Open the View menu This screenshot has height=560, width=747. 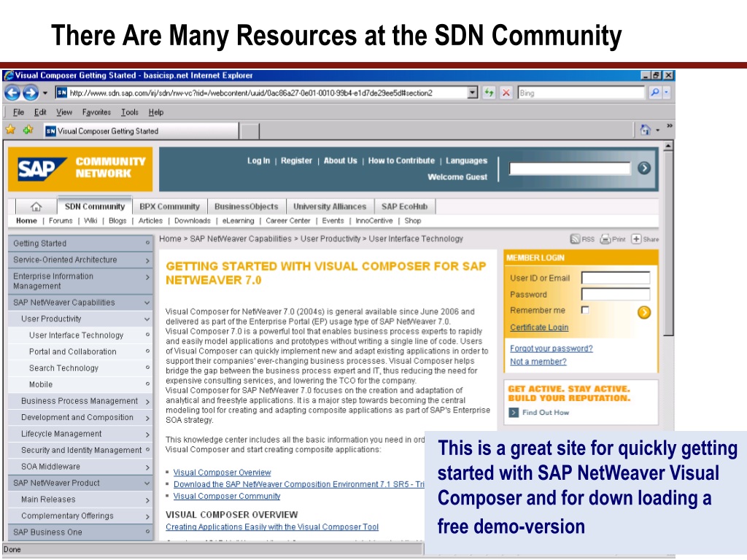64,112
